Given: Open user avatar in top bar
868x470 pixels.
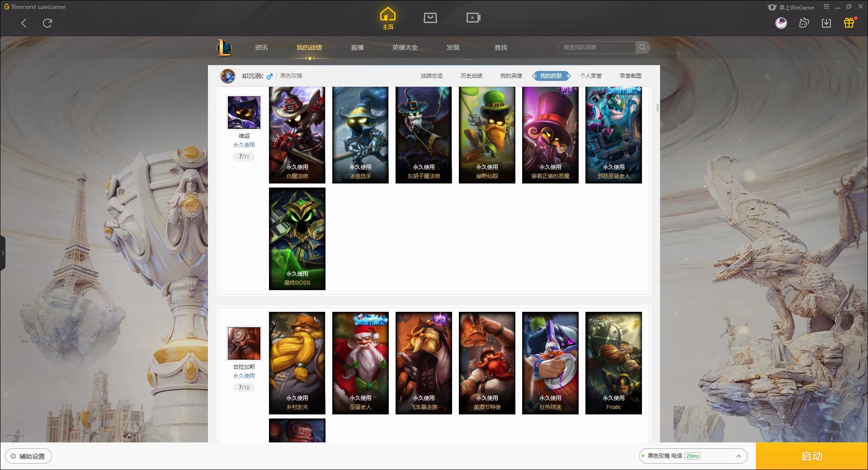Looking at the screenshot, I should coord(781,23).
